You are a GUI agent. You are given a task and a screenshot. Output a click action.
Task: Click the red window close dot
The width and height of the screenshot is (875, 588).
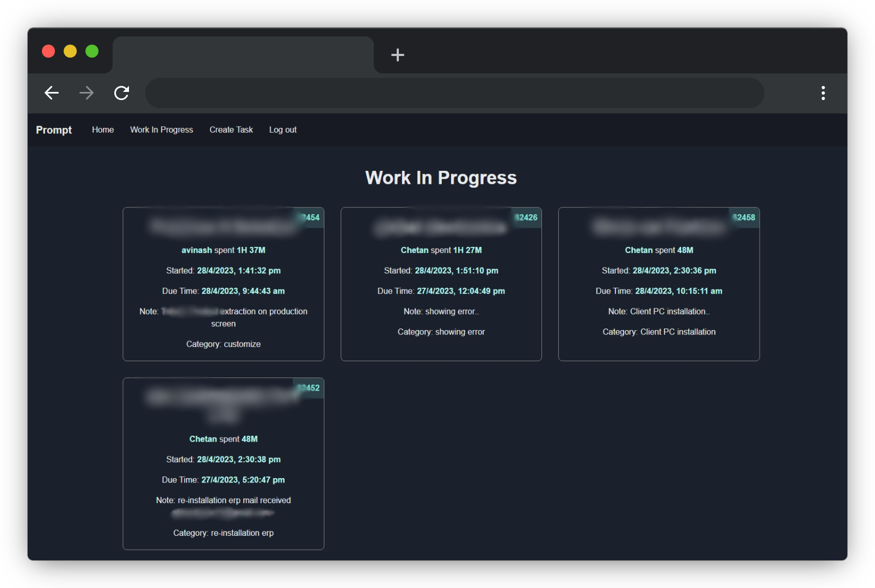tap(48, 51)
